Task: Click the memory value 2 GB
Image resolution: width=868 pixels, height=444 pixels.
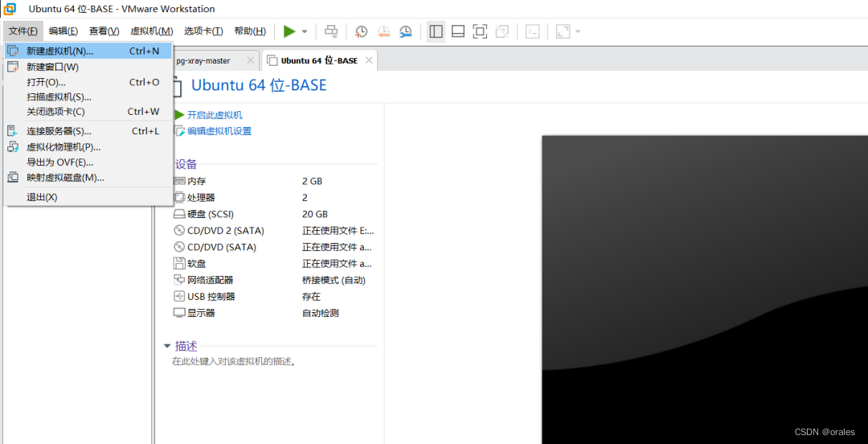Action: click(312, 181)
